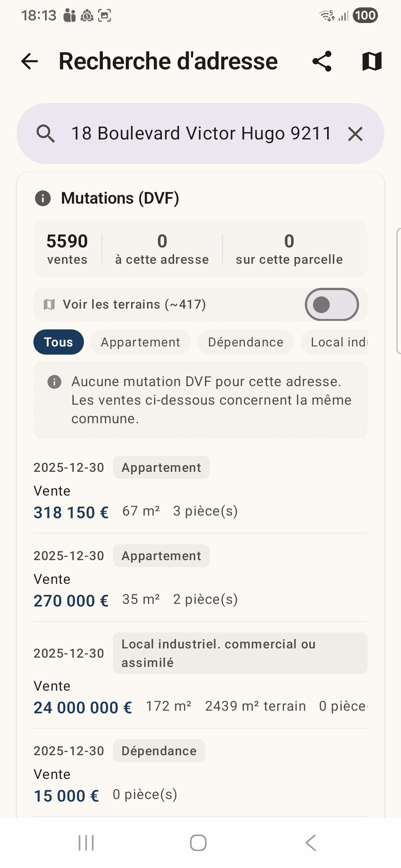401x868 pixels.
Task: Clear the address search field
Action: tap(355, 134)
